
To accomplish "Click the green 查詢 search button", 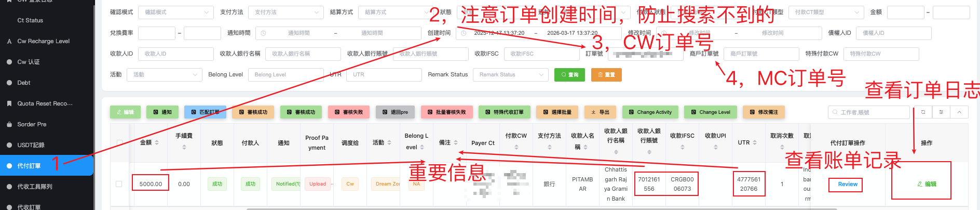I will 569,75.
